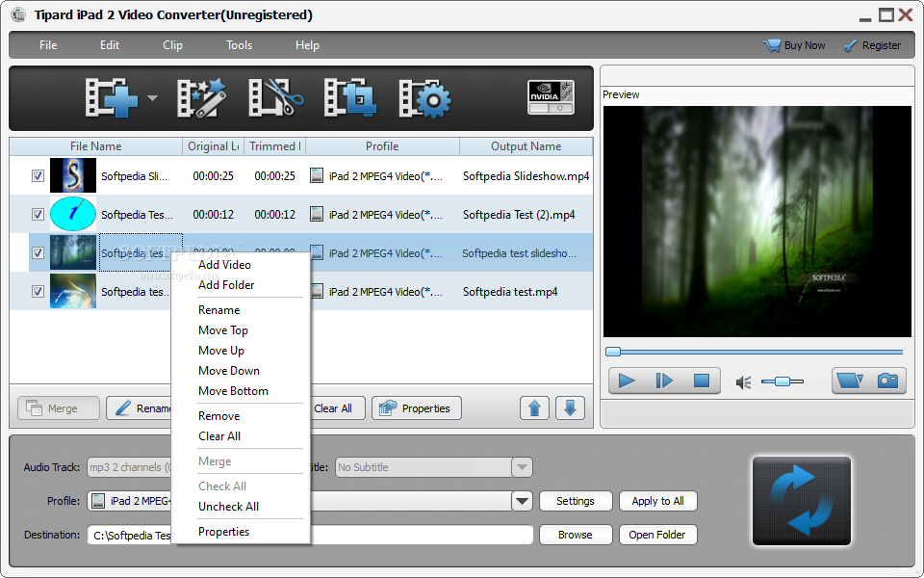
Task: Click the profile icon in Softpedia Test (2) row
Action: pyautogui.click(x=317, y=214)
